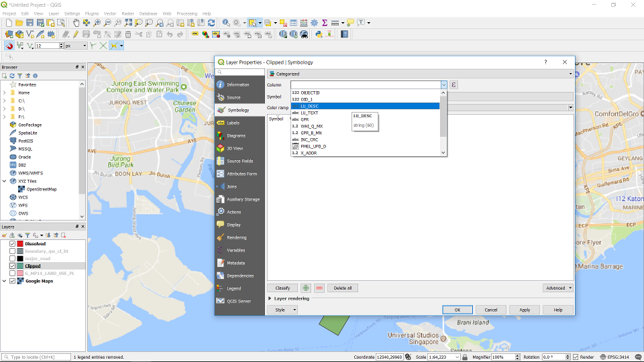The image size is (644, 362).
Task: Click the red remove category button
Action: click(x=319, y=288)
